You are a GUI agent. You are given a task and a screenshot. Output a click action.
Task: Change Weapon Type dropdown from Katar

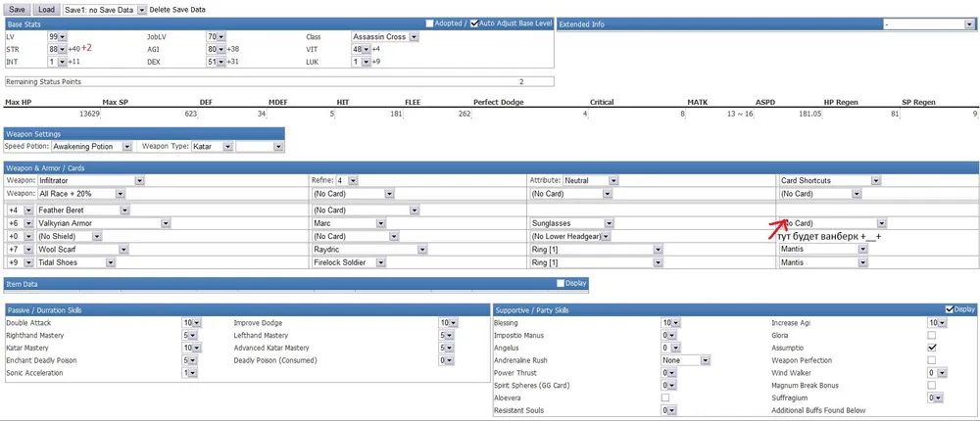point(214,146)
